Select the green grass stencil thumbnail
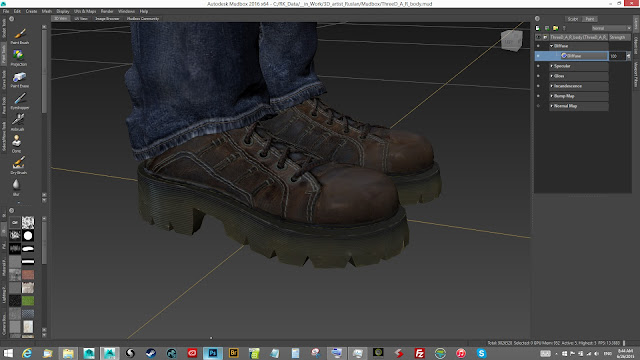 pyautogui.click(x=28, y=301)
